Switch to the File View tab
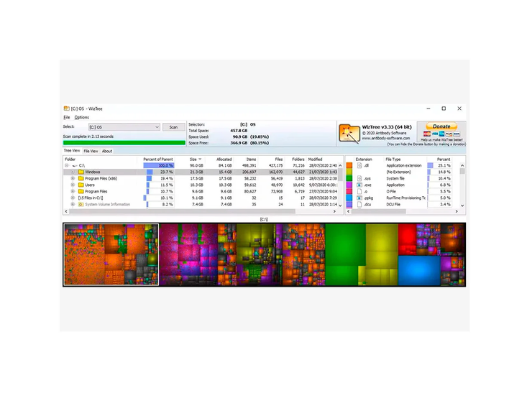Image resolution: width=532 pixels, height=393 pixels. pyautogui.click(x=91, y=151)
